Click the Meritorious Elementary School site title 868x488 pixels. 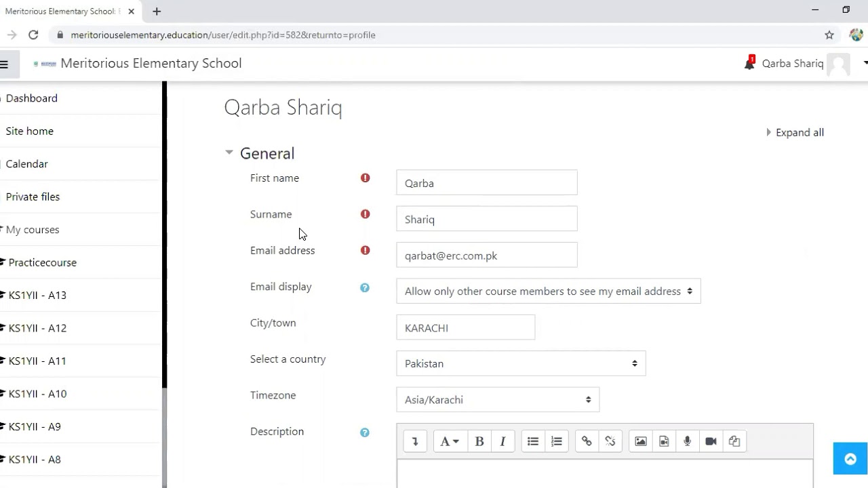pos(151,63)
